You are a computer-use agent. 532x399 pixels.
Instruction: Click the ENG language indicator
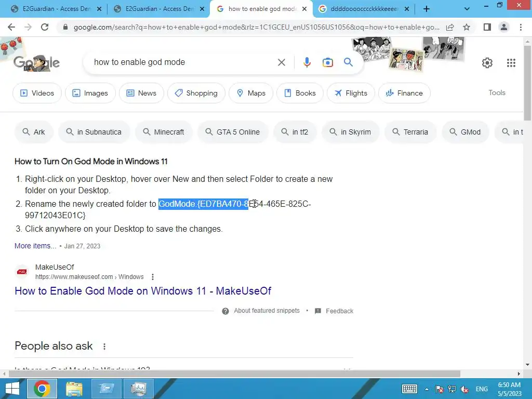(482, 389)
